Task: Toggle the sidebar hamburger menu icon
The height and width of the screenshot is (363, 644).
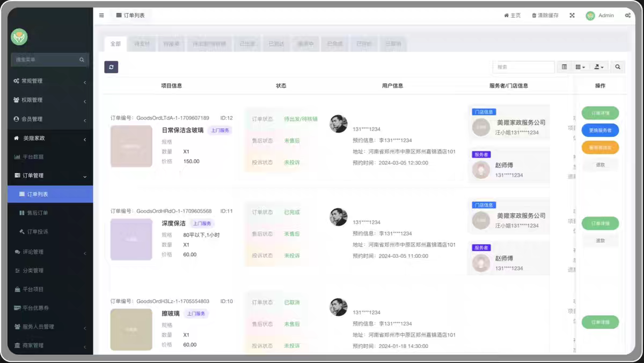Action: click(x=101, y=16)
